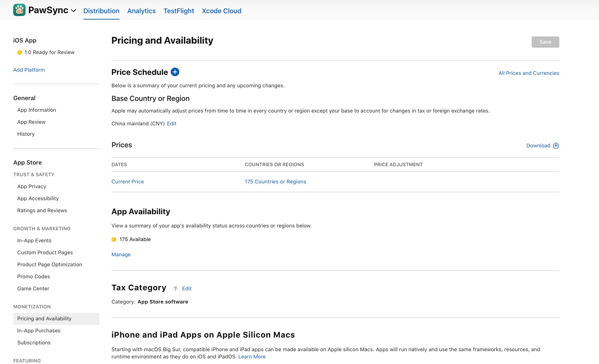Image resolution: width=599 pixels, height=364 pixels.
Task: Click the PawSync app icon
Action: point(19,10)
